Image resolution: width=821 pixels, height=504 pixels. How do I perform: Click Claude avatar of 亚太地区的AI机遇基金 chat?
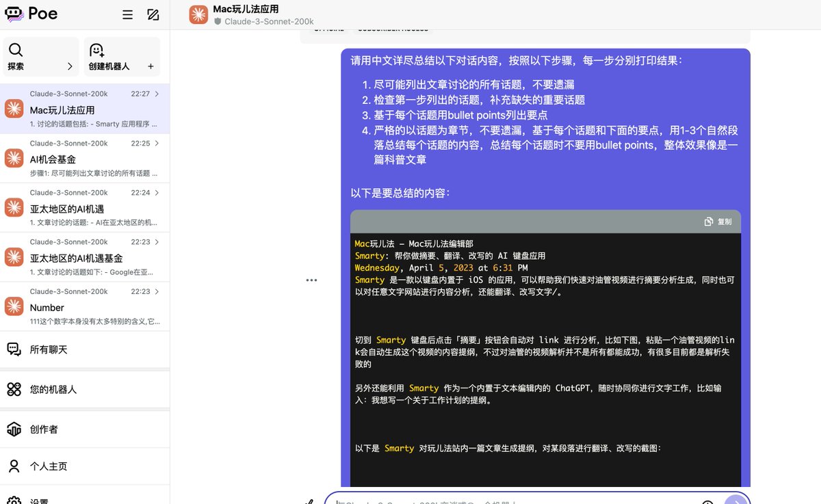pyautogui.click(x=14, y=256)
